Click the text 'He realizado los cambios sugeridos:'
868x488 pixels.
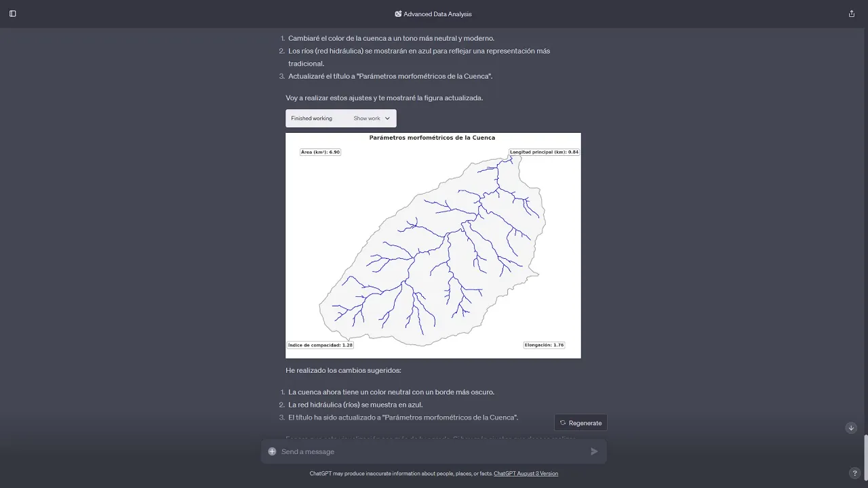[x=343, y=370]
